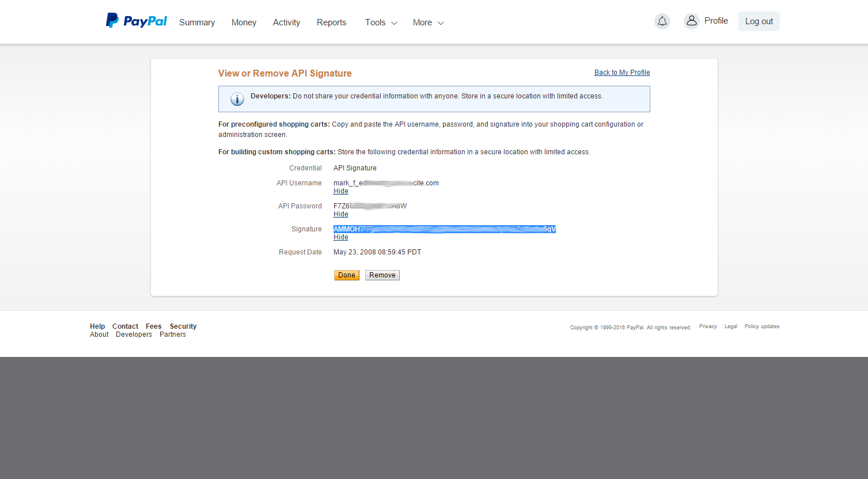Screen dimensions: 868x479
Task: Open the Fees footer link
Action: tap(154, 326)
